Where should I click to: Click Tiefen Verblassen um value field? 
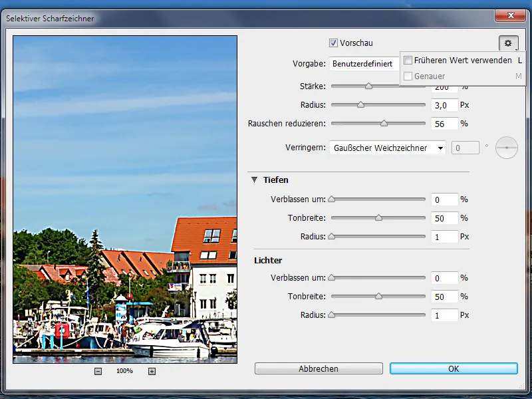click(444, 199)
